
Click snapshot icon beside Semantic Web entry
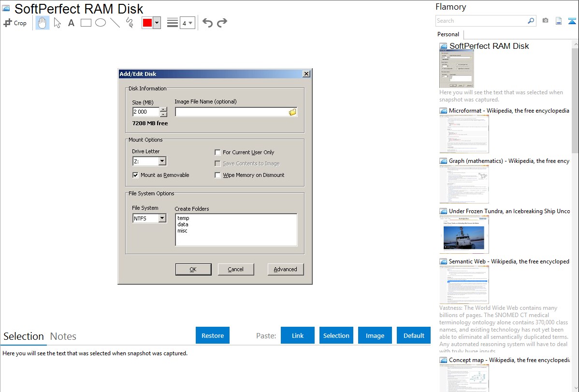(x=443, y=261)
